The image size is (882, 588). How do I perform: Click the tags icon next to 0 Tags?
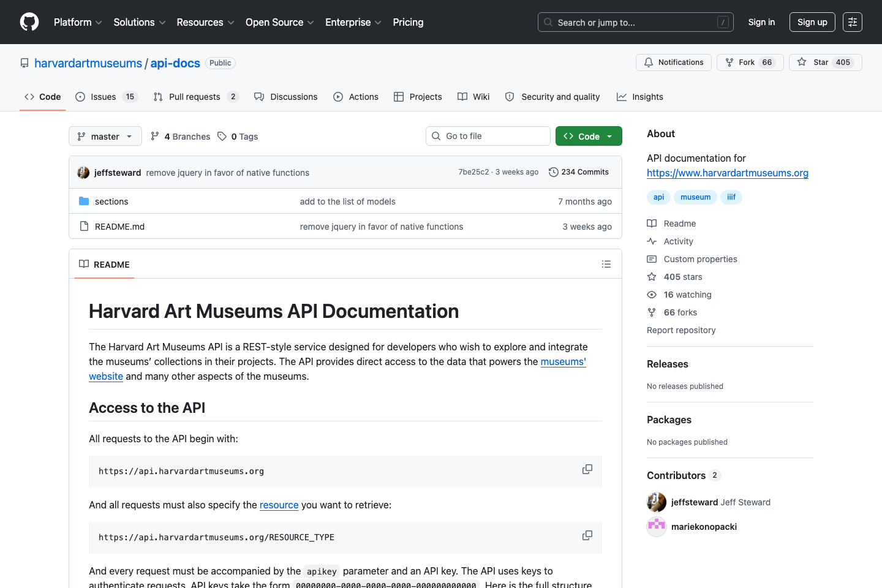[222, 136]
